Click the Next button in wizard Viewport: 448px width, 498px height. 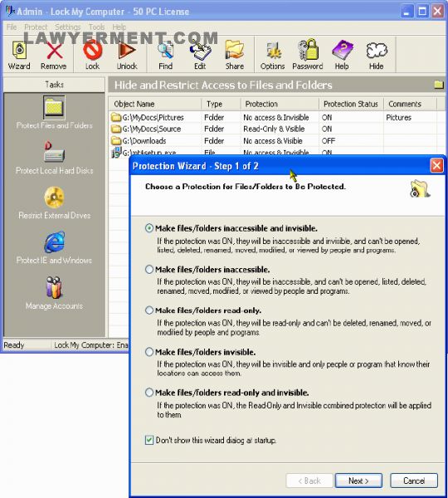[x=358, y=481]
